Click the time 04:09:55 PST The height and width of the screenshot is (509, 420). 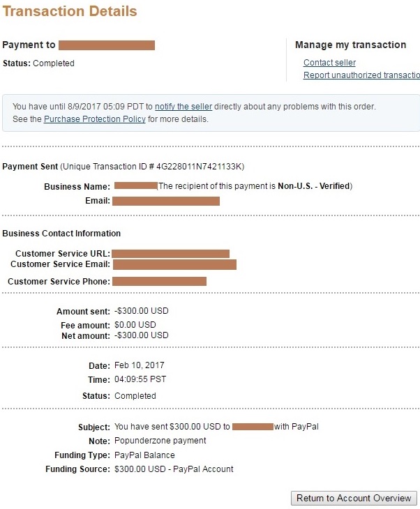pyautogui.click(x=140, y=379)
